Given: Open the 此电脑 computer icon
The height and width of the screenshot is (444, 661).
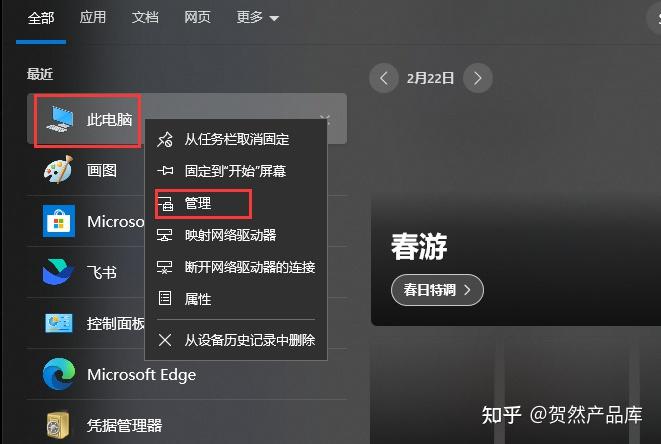Looking at the screenshot, I should 59,119.
